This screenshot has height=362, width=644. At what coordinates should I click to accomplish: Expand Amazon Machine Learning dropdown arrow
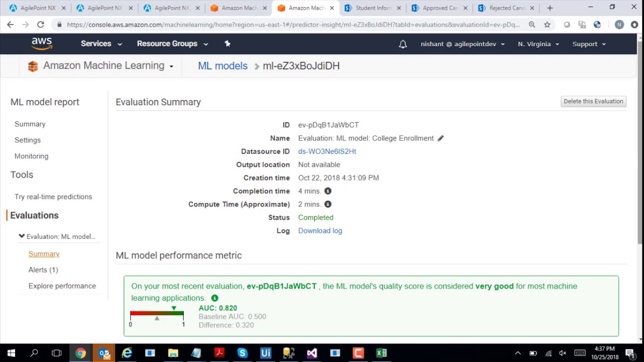pos(172,66)
